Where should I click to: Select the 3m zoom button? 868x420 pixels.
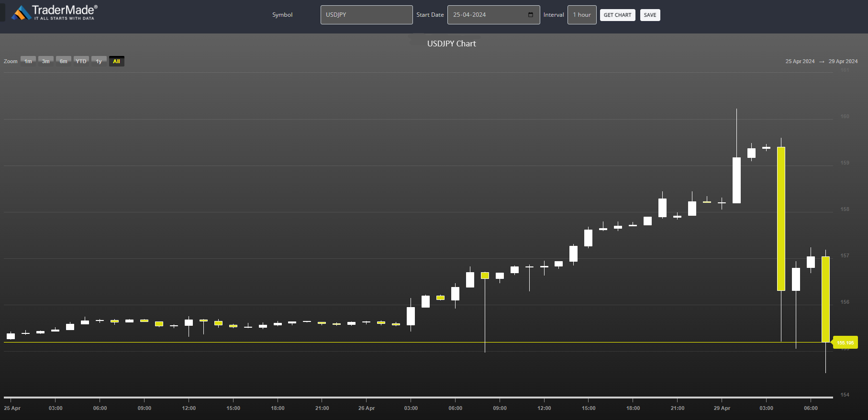point(46,61)
